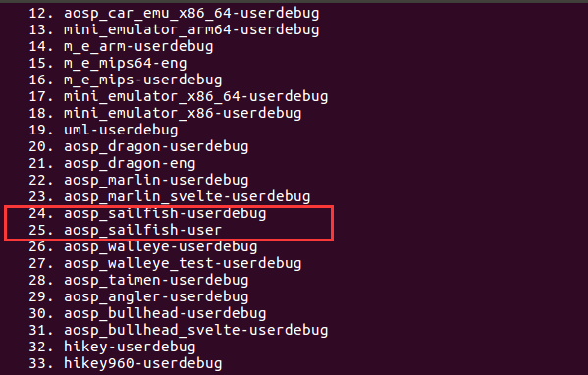This screenshot has height=375, width=588.
Task: Click the aosp_taimen-userdebug line
Action: tap(156, 280)
